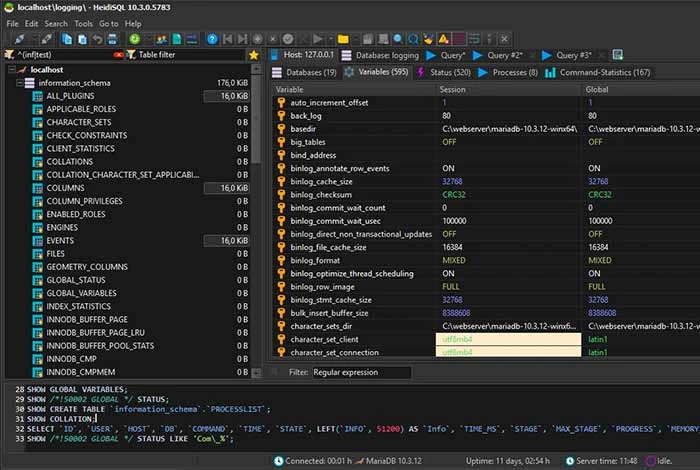Open the Status (520) tab
Image resolution: width=700 pixels, height=470 pixels.
pyautogui.click(x=444, y=72)
